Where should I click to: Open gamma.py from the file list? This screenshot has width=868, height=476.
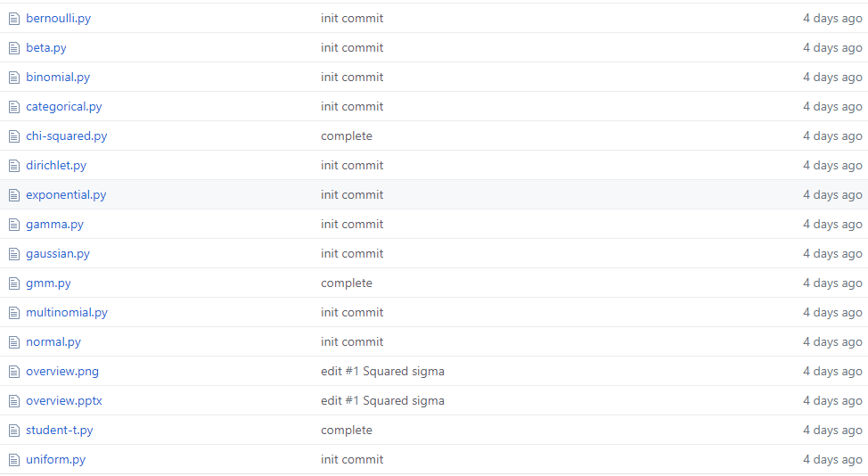(x=54, y=224)
